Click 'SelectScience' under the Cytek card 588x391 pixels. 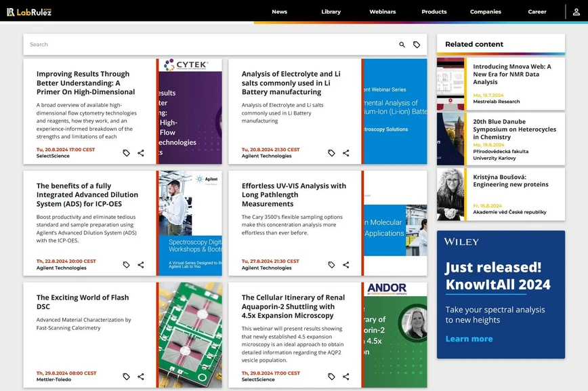coord(53,156)
